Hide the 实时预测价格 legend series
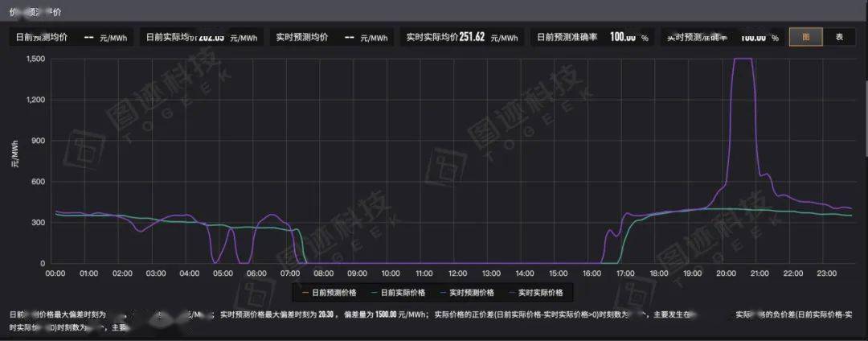Screen dimensions: 868x341 [466, 292]
